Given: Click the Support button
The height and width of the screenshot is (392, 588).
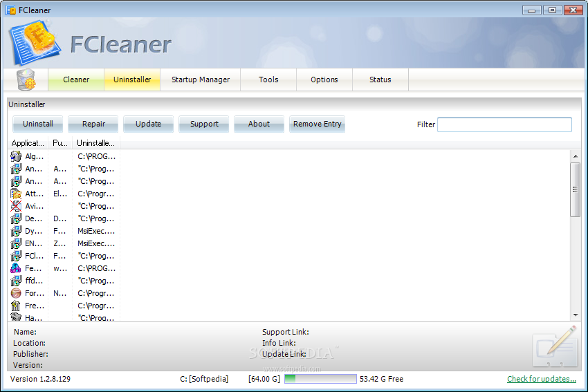Looking at the screenshot, I should coord(204,124).
